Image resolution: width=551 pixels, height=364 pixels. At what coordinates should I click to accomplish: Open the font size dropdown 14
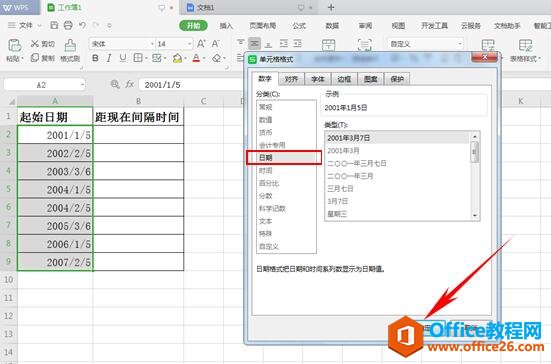tap(190, 44)
